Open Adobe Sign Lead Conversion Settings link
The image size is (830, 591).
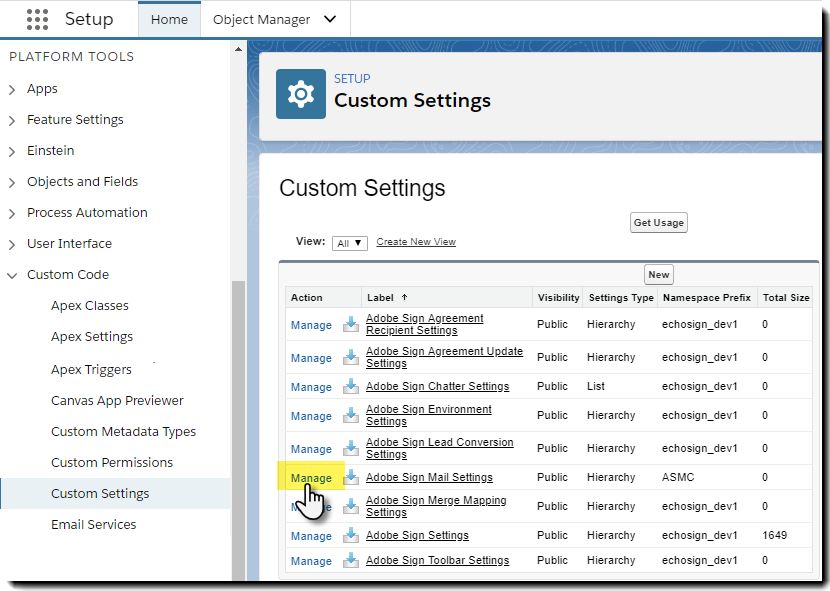point(439,449)
